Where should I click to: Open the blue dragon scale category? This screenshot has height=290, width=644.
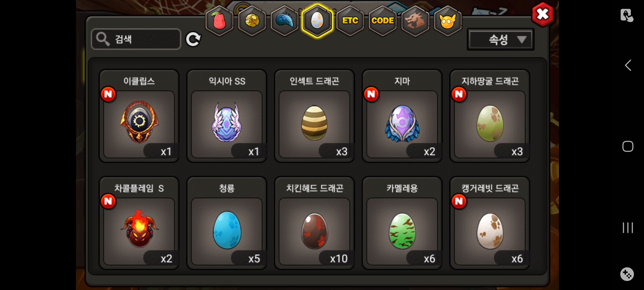tap(285, 21)
